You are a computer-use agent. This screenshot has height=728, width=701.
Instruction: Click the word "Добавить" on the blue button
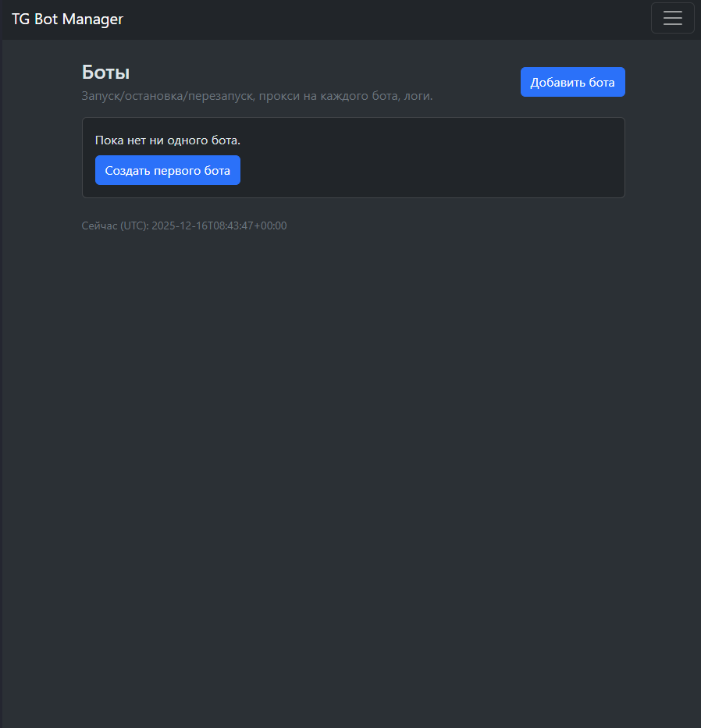pos(558,83)
